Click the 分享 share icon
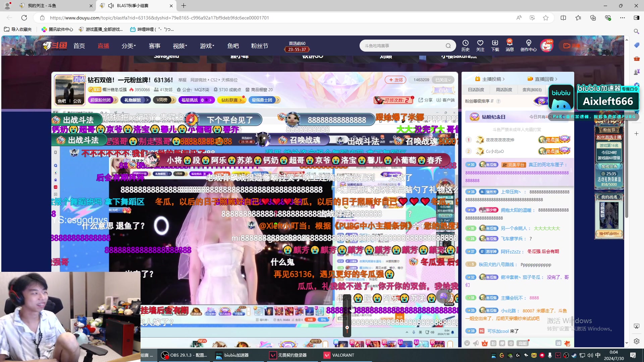Screen dimensions: 644x362 tap(425, 100)
